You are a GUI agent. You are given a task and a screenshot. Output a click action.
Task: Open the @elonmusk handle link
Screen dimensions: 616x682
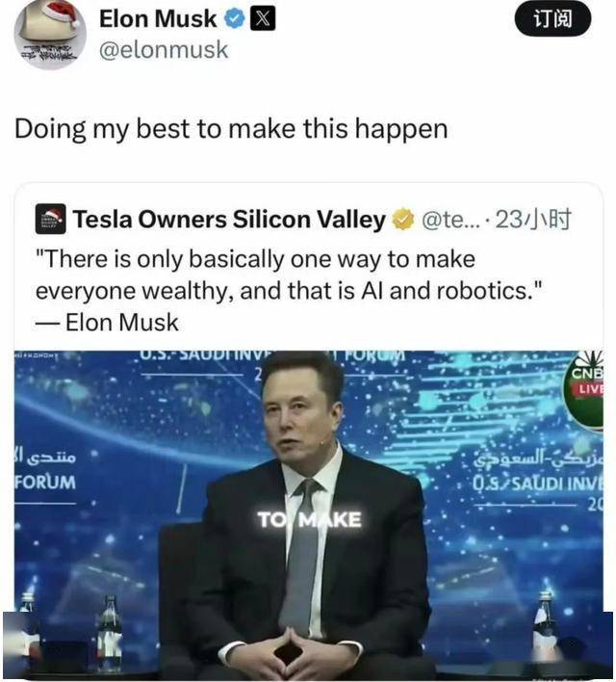coord(164,49)
